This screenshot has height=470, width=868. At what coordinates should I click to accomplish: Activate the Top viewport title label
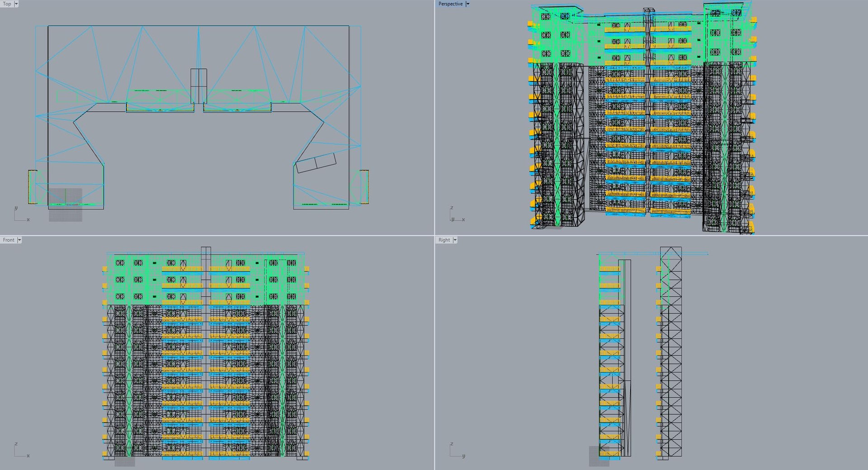[x=7, y=4]
